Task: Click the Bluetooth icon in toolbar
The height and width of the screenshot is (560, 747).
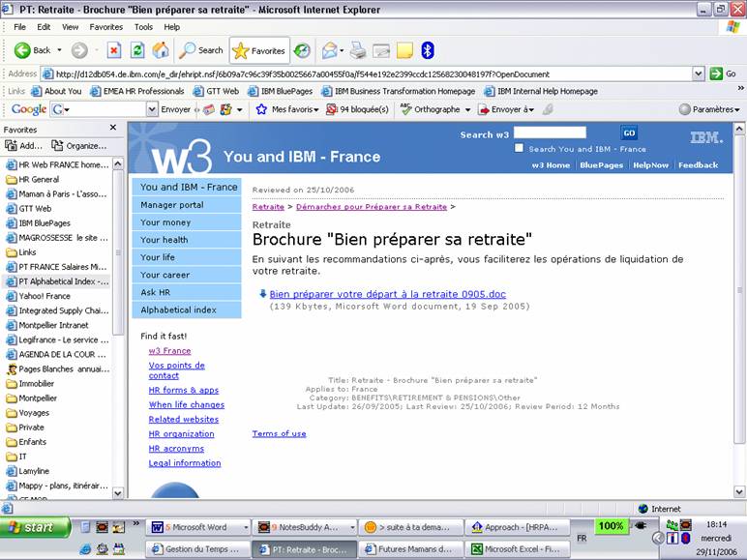Action: pos(428,50)
